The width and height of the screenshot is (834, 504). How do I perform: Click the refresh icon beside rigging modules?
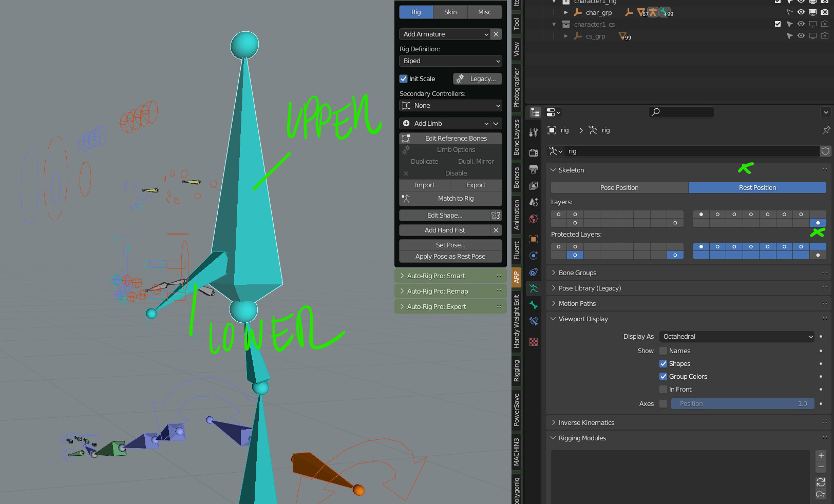[821, 482]
